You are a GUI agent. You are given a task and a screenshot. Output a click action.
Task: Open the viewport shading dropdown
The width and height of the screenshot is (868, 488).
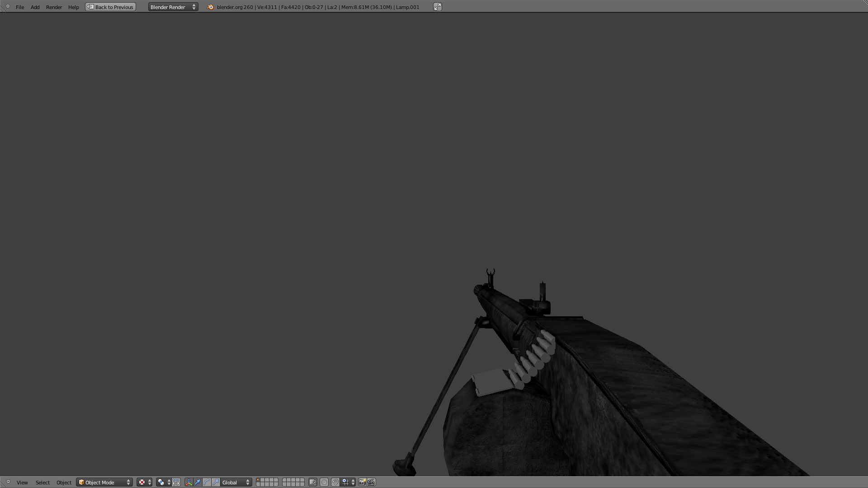[x=145, y=483]
